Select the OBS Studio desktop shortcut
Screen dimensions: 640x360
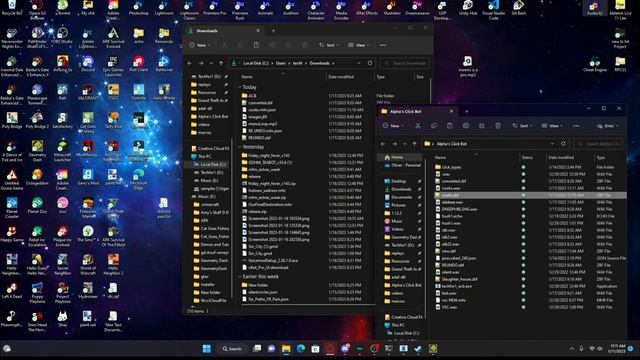click(62, 35)
